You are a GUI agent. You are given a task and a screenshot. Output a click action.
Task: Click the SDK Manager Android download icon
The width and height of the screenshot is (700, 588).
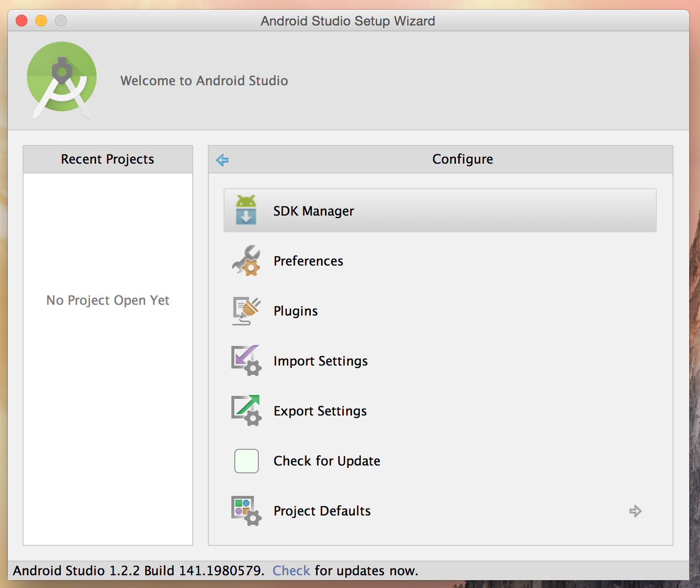click(246, 210)
